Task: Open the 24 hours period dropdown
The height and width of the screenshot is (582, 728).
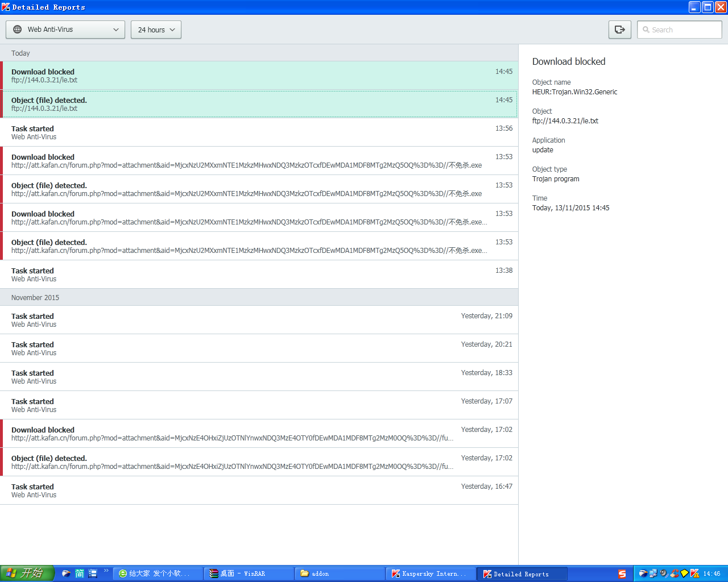Action: 156,30
